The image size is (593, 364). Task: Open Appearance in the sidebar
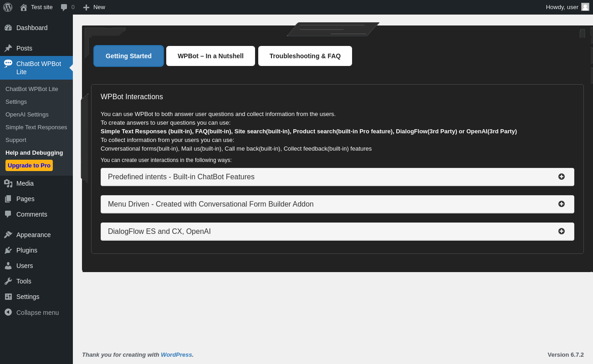click(34, 235)
